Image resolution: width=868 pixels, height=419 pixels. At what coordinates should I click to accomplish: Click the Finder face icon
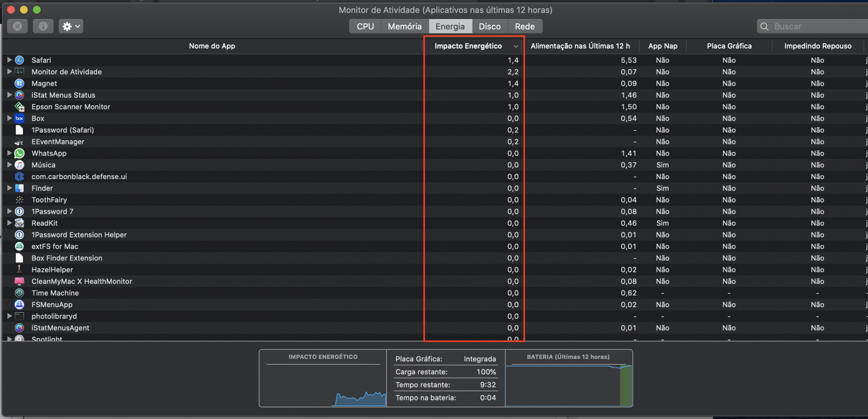(19, 188)
